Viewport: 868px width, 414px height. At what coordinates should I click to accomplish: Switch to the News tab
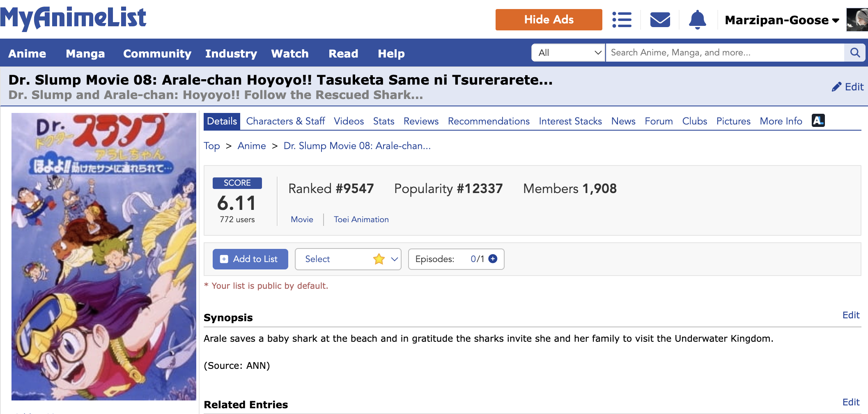tap(623, 121)
